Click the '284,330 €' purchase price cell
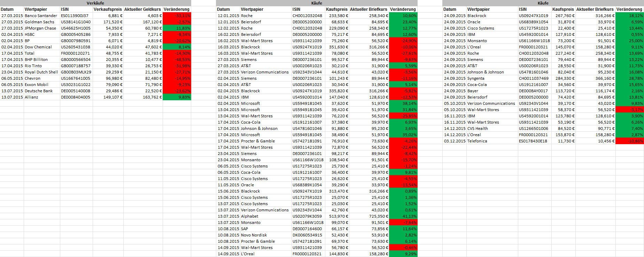 coord(563,78)
